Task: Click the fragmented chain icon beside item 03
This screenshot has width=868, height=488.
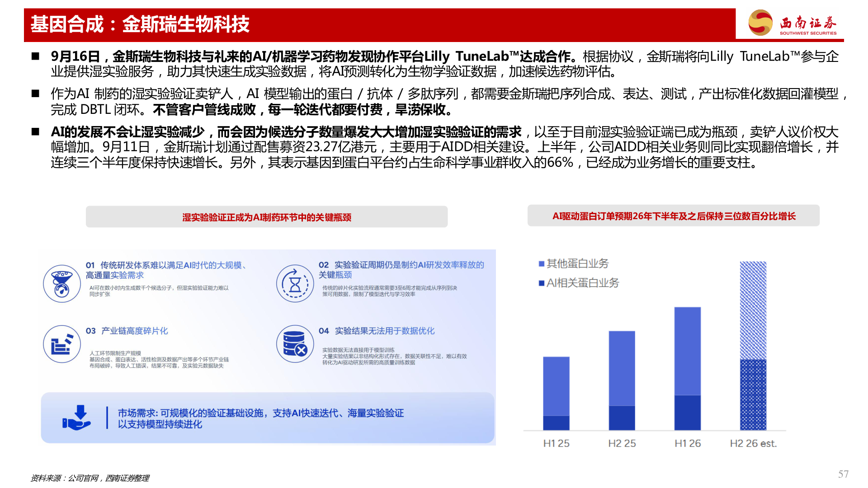Action: point(62,344)
